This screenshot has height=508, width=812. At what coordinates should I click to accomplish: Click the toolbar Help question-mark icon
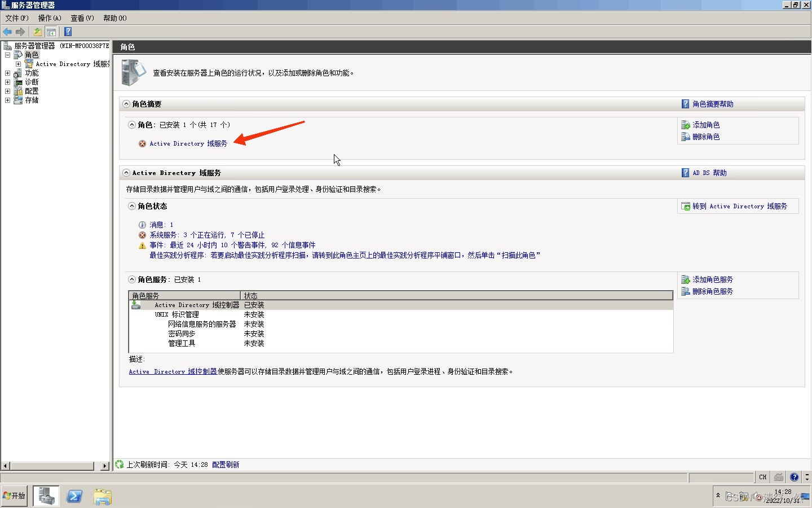(68, 32)
